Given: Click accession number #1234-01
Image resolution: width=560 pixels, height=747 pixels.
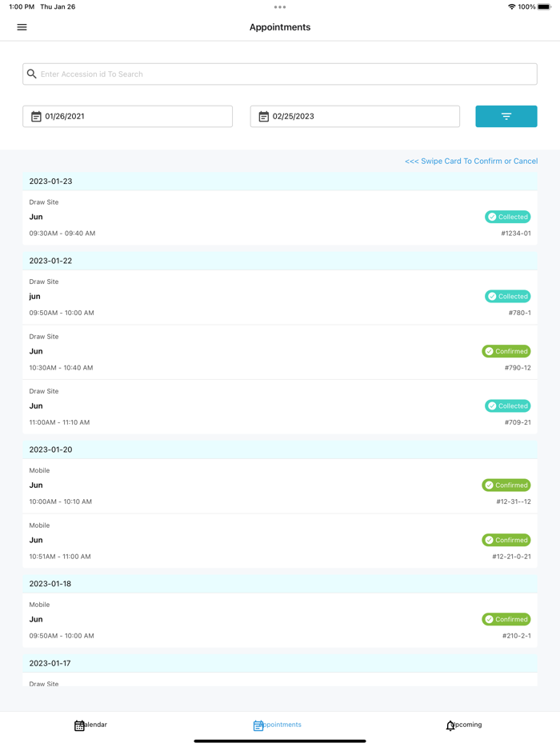Looking at the screenshot, I should pyautogui.click(x=516, y=234).
